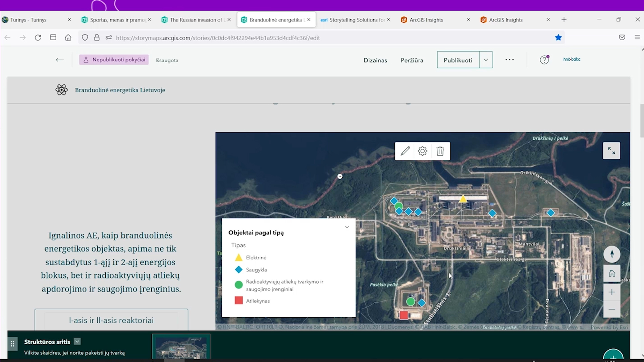644x362 pixels.
Task: Zoom in on the map
Action: [x=612, y=292]
